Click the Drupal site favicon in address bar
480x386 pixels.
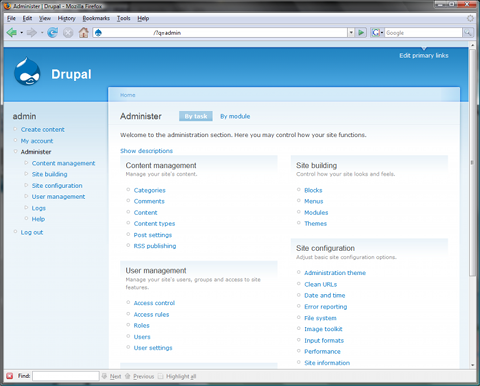coord(98,33)
